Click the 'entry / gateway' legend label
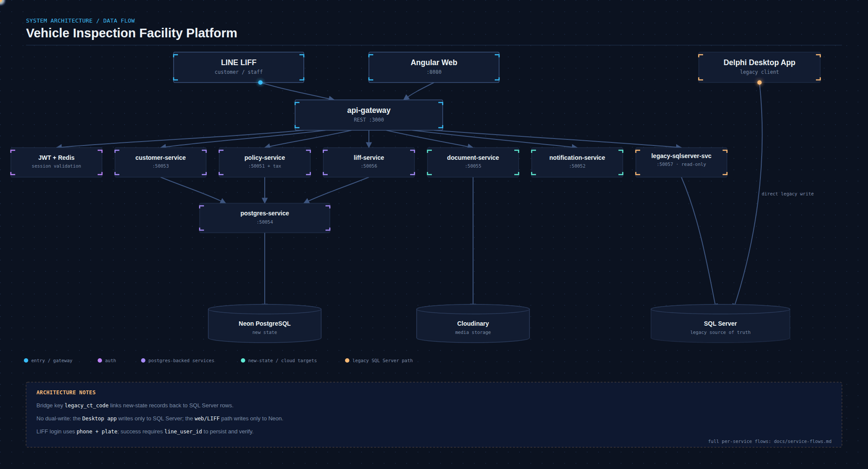Image resolution: width=868 pixels, height=469 pixels. coord(52,361)
